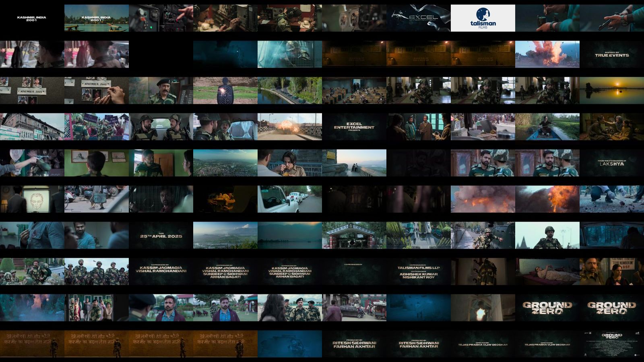644x362 pixels.
Task: Open the lake frame captioned 'Kashmir, India 2001'
Action: (97, 18)
